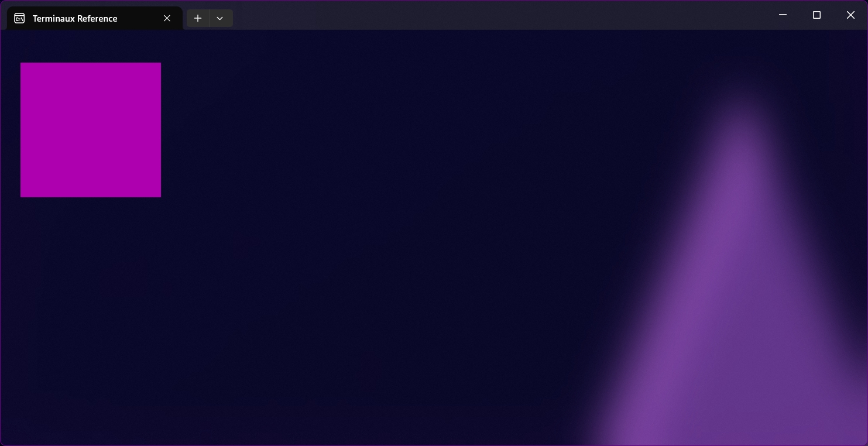
Task: Select the Terminaux Reference tab title
Action: (75, 19)
